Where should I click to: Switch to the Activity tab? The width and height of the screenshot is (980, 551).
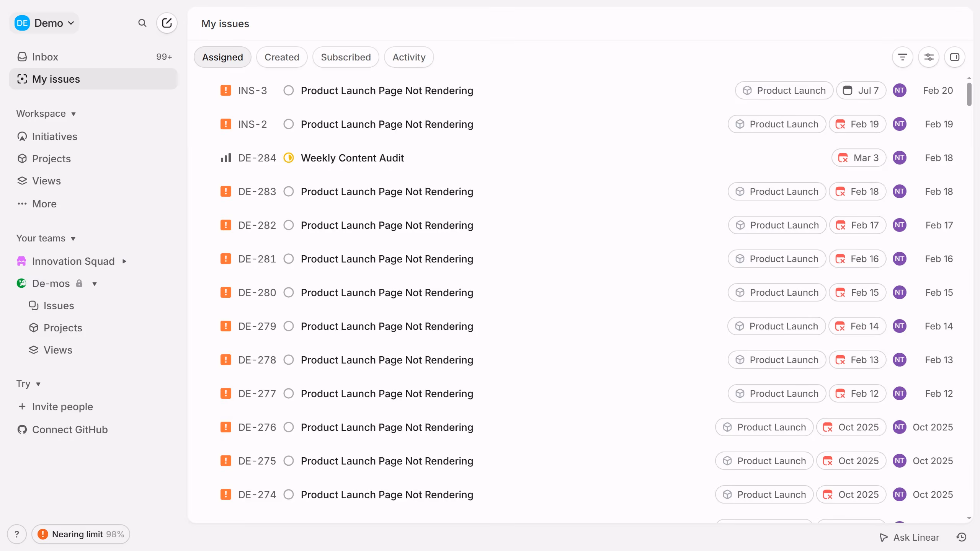point(409,57)
